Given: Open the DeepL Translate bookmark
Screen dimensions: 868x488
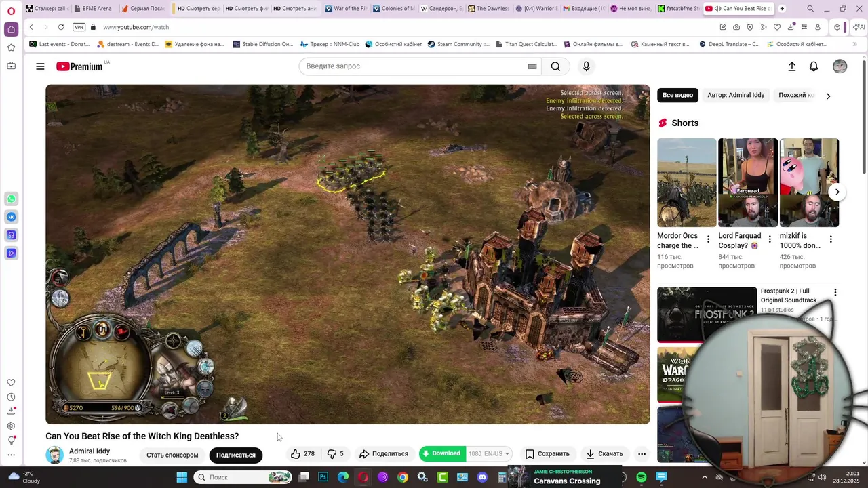Looking at the screenshot, I should point(730,44).
